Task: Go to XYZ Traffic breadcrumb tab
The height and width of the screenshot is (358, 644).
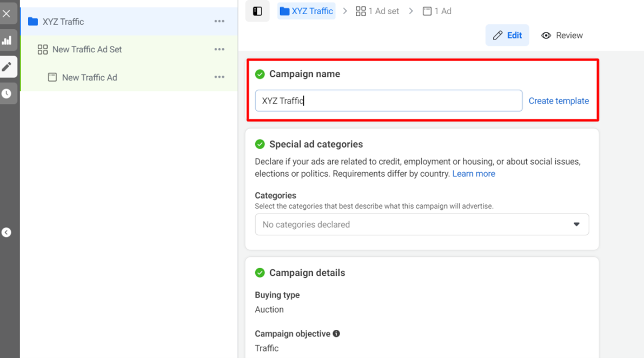Action: pyautogui.click(x=306, y=11)
